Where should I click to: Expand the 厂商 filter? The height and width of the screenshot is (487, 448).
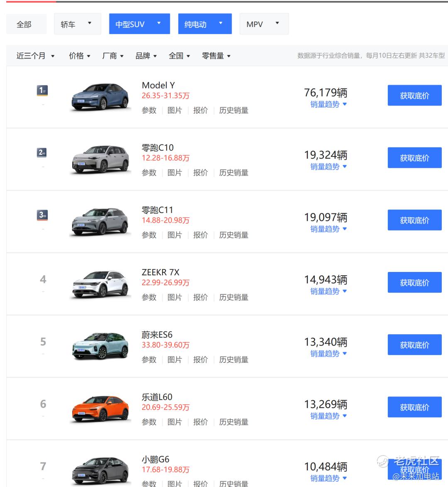click(113, 56)
